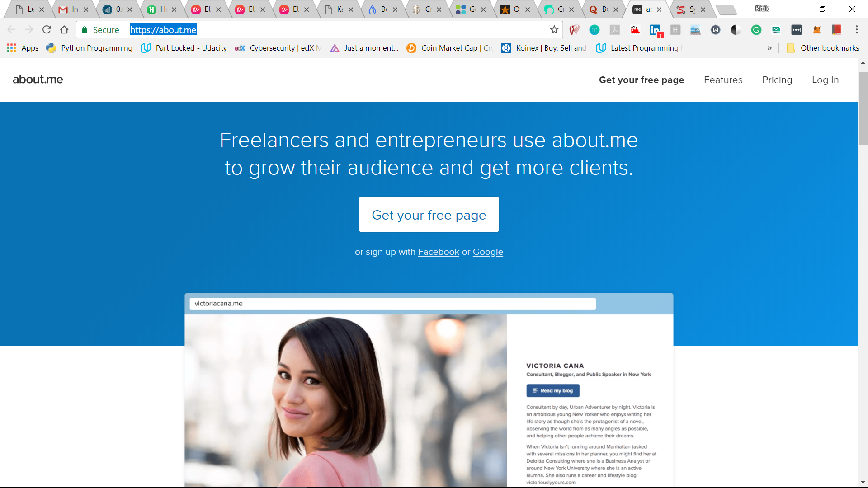Click the victoriacana.me address field
The image size is (868, 488).
(x=392, y=304)
